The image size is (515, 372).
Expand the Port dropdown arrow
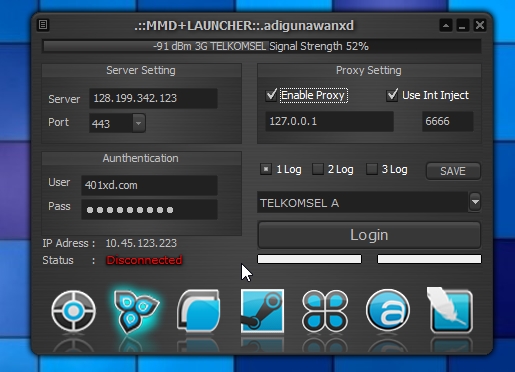tap(139, 123)
